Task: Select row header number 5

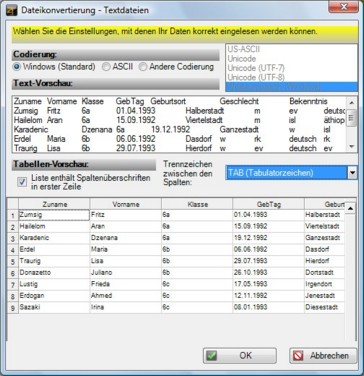Action: pos(13,262)
